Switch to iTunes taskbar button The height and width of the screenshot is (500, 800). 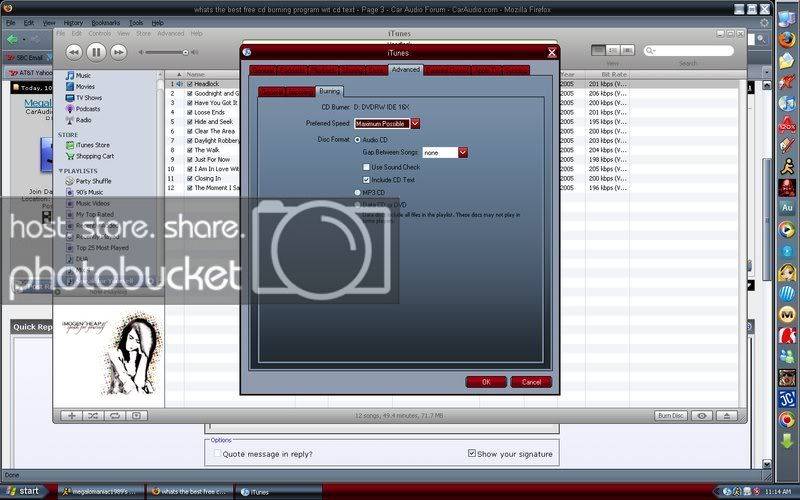pos(279,492)
